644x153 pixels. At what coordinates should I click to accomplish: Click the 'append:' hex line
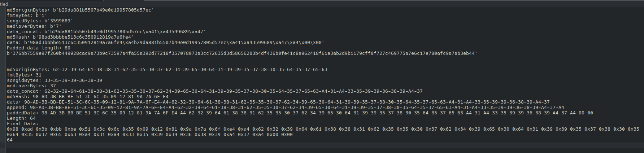click(x=286, y=108)
